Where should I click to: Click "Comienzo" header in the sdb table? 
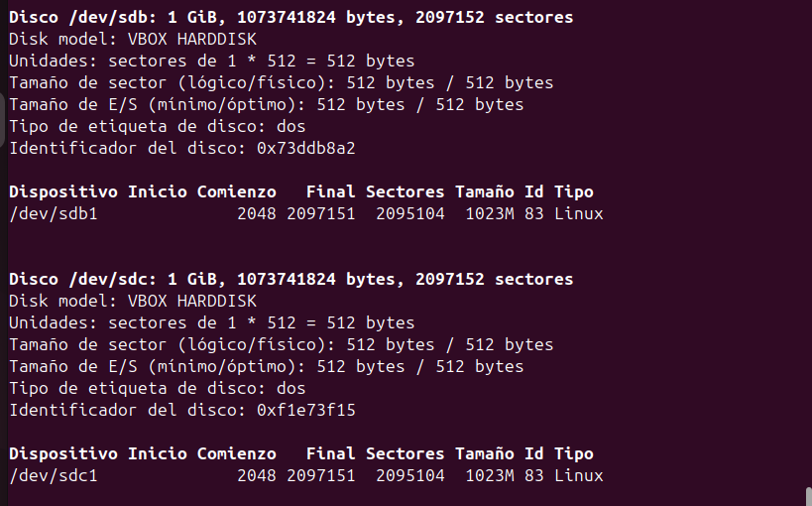[236, 191]
